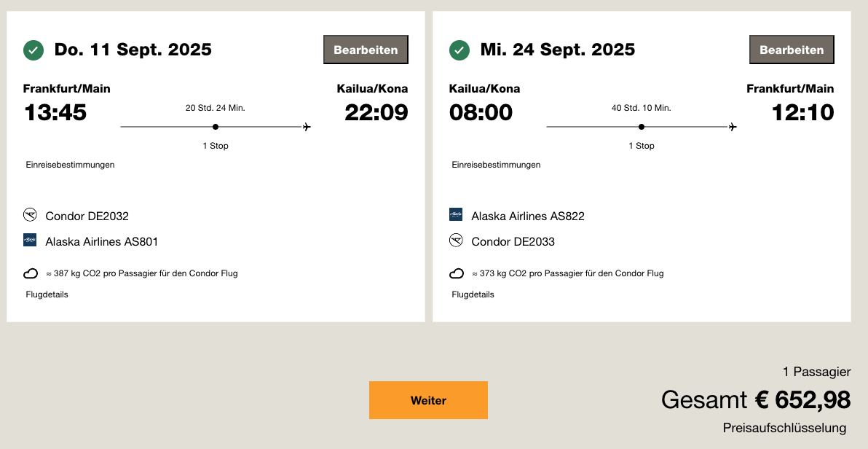Click the stop dot on outbound timeline
Image resolution: width=868 pixels, height=449 pixels.
tap(216, 127)
